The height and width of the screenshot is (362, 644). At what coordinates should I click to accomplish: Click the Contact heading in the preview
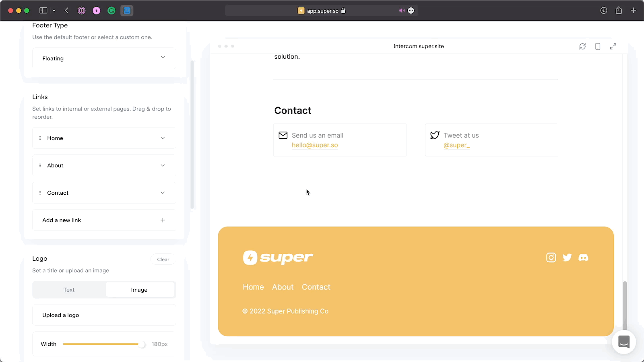[x=293, y=111]
